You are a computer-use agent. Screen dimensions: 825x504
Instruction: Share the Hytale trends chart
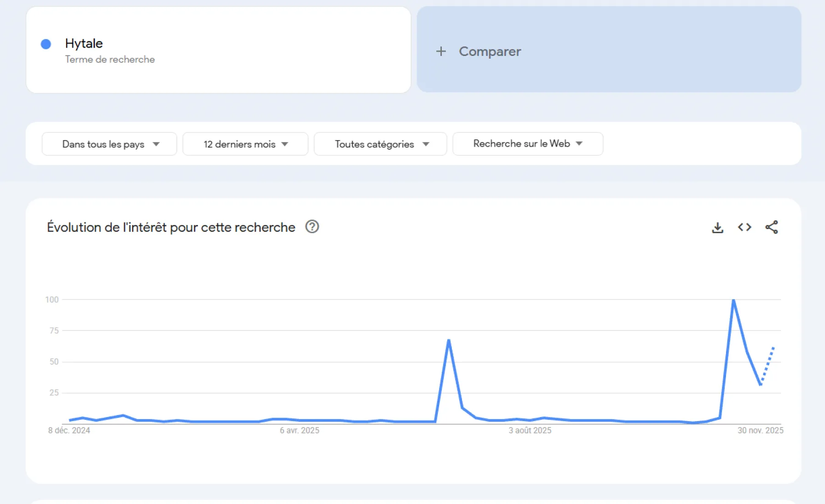pos(771,227)
